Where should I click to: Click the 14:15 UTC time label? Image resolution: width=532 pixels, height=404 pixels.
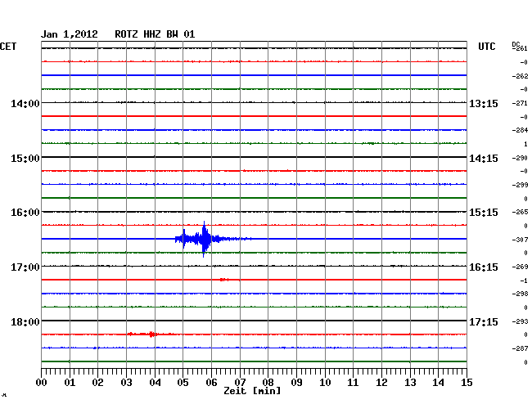click(x=484, y=159)
